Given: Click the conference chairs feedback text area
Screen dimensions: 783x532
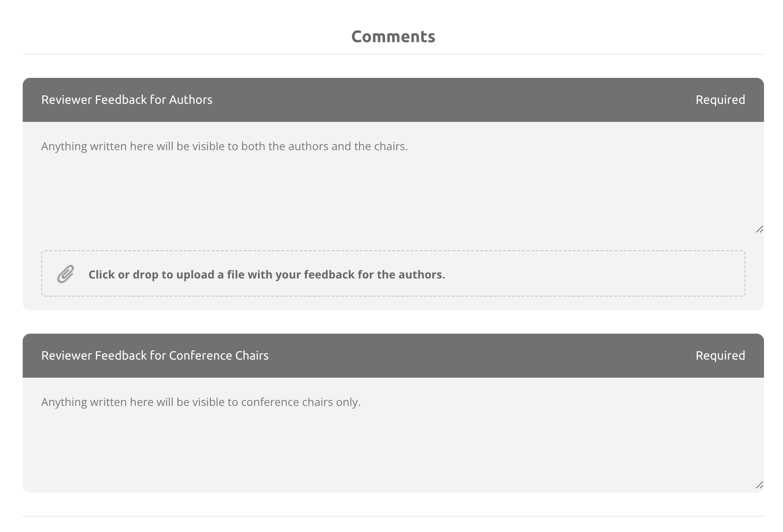Looking at the screenshot, I should point(393,434).
